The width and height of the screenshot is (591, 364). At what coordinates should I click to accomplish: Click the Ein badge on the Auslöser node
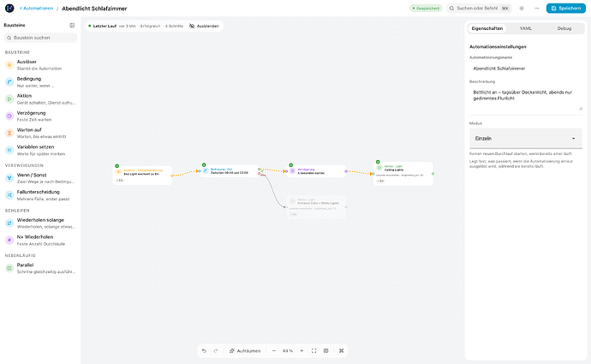[x=119, y=181]
